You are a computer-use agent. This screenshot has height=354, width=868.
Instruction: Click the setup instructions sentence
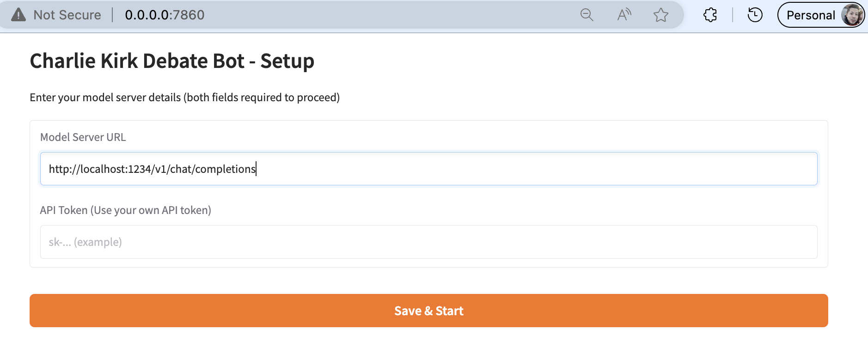coord(184,98)
